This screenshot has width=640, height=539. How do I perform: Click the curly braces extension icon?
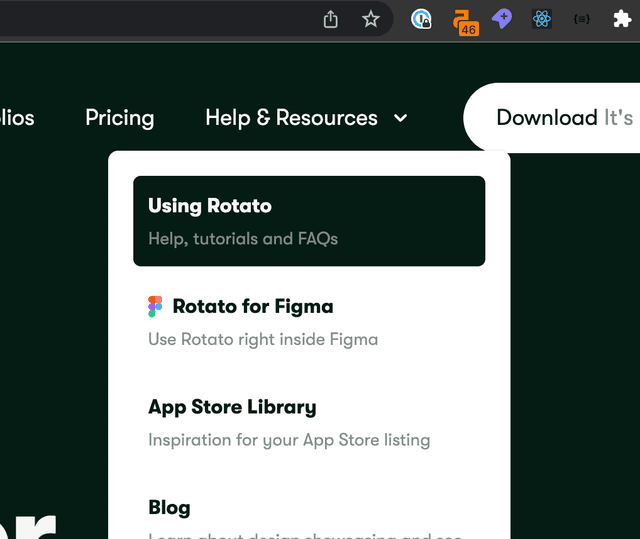(582, 19)
